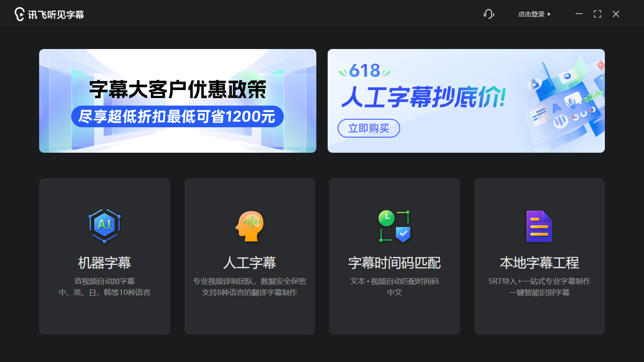Screen dimensions: 644x362
Task: Select the 机器字幕 A.I. hexagon icon
Action: click(x=104, y=226)
